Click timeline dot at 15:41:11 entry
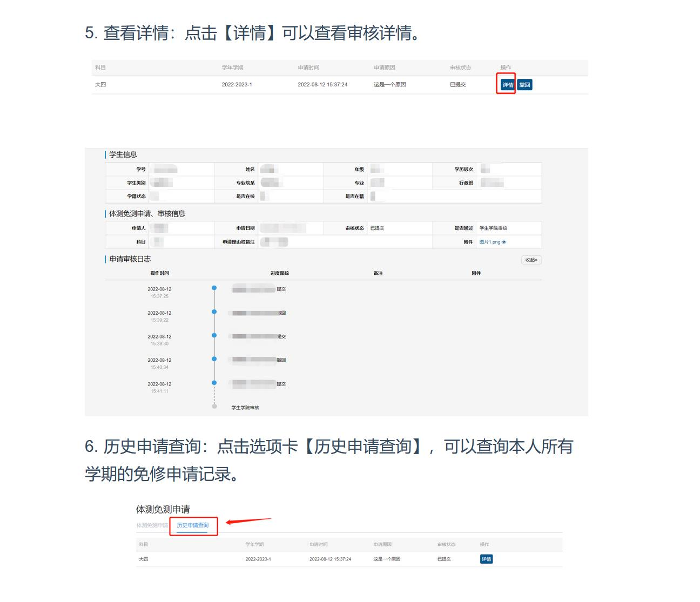The image size is (700, 602). pos(214,383)
